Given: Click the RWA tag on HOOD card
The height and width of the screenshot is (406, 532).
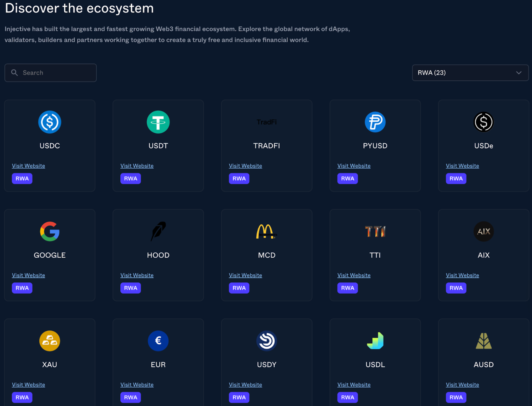Looking at the screenshot, I should pos(130,288).
